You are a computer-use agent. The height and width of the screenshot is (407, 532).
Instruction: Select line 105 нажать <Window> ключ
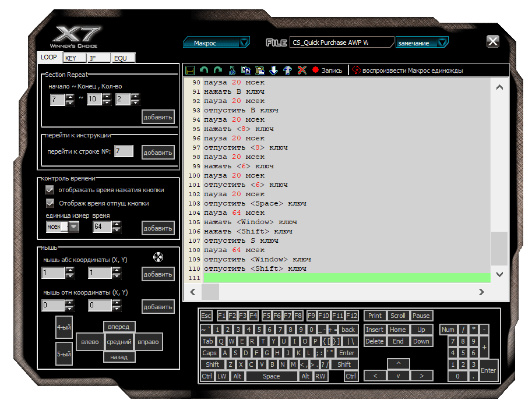tap(251, 222)
